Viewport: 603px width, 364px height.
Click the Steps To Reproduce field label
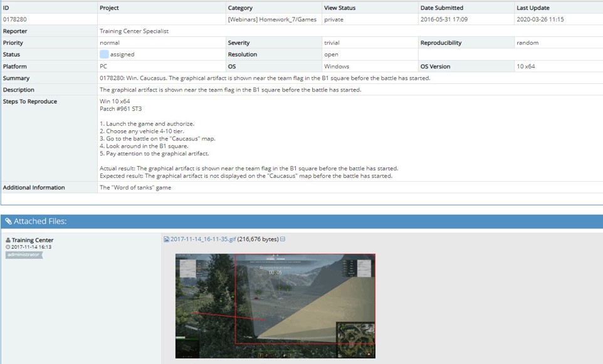(x=30, y=101)
